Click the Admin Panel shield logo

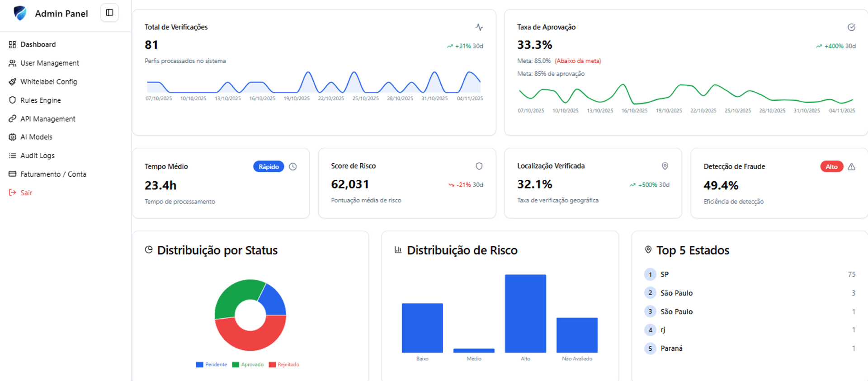click(20, 13)
